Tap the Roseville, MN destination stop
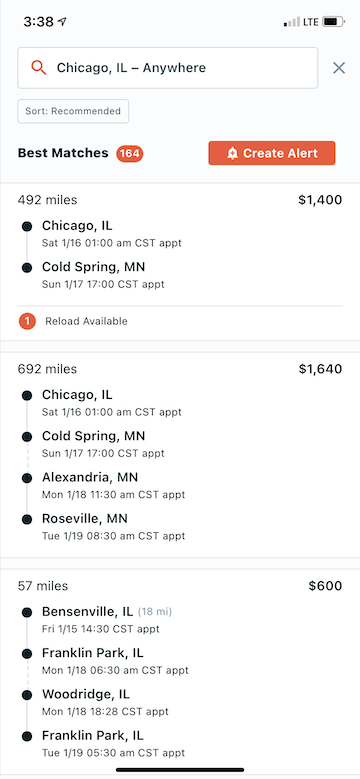Screen dimensions: 360x779 tap(113, 527)
